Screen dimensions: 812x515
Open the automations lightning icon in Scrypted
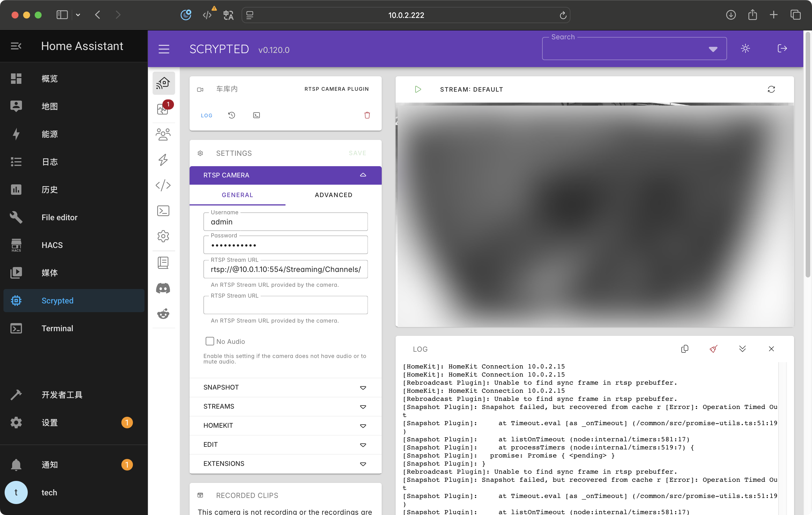[163, 160]
